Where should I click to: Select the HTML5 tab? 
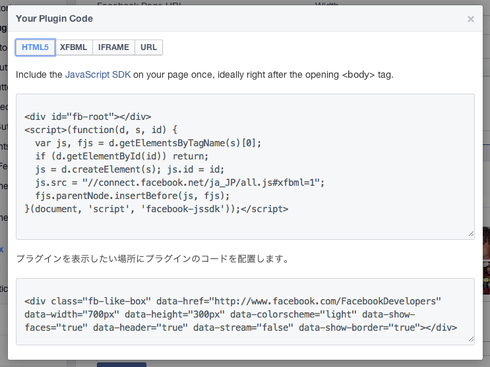point(35,47)
